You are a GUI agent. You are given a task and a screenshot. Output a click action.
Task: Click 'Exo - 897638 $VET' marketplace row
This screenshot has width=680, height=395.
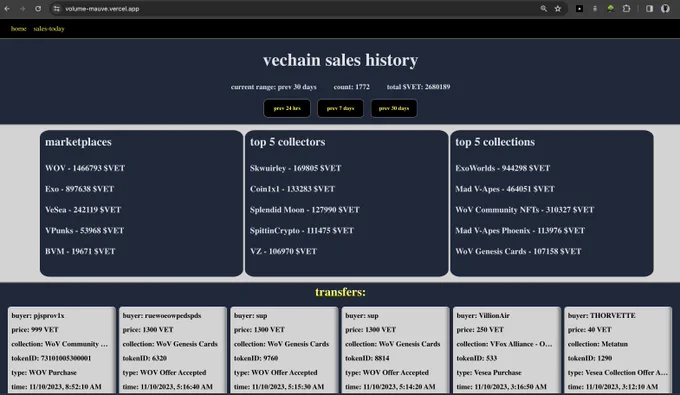[x=80, y=189]
